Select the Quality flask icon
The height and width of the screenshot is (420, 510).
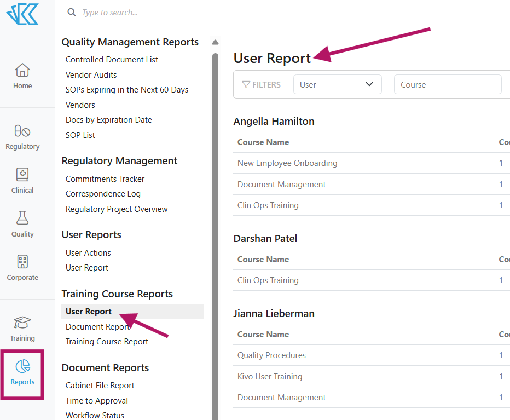coord(22,223)
